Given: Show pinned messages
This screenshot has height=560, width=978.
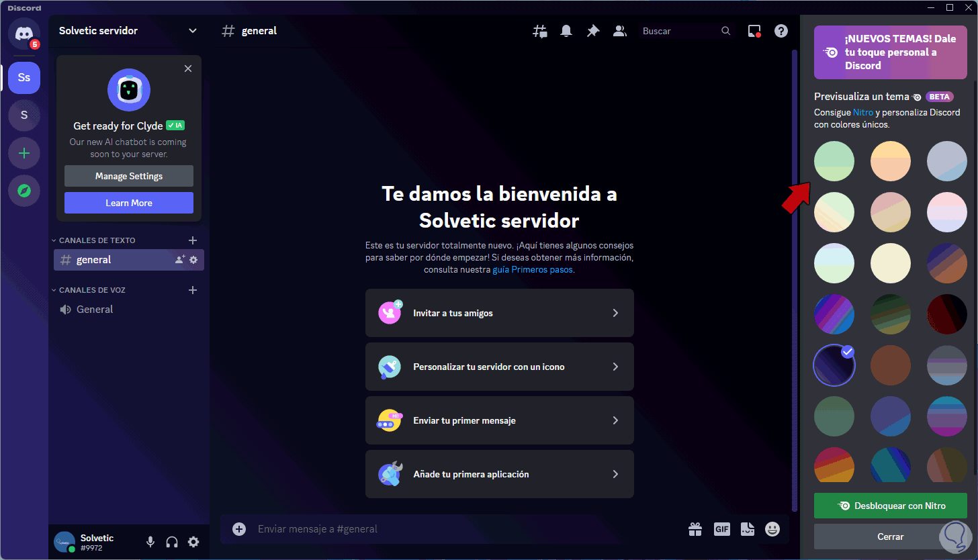Looking at the screenshot, I should point(592,31).
